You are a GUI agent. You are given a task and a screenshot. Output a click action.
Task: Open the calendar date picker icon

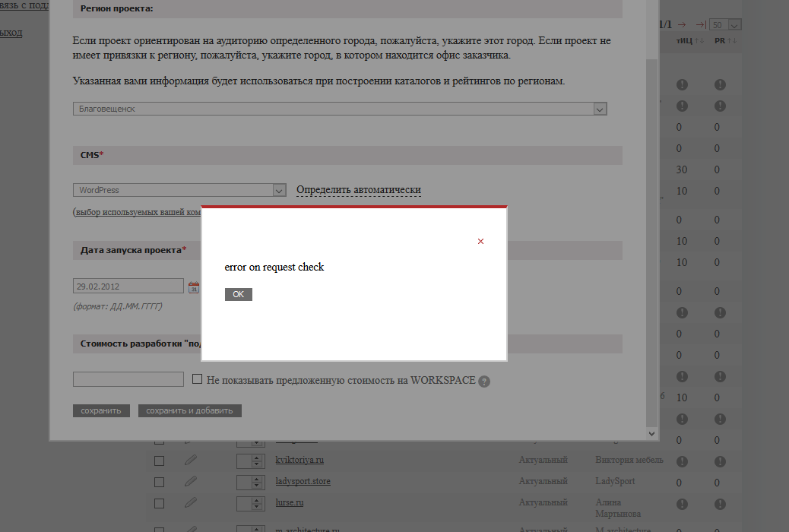[193, 287]
